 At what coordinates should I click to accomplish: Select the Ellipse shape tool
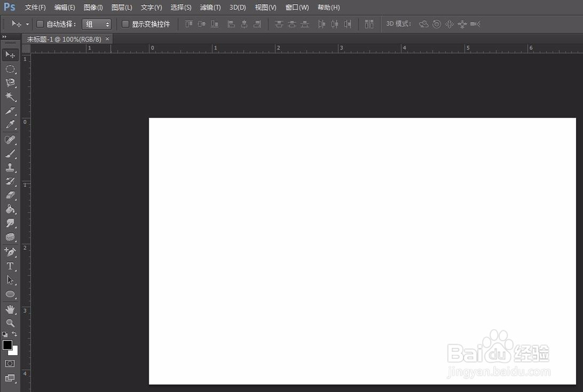(10, 294)
